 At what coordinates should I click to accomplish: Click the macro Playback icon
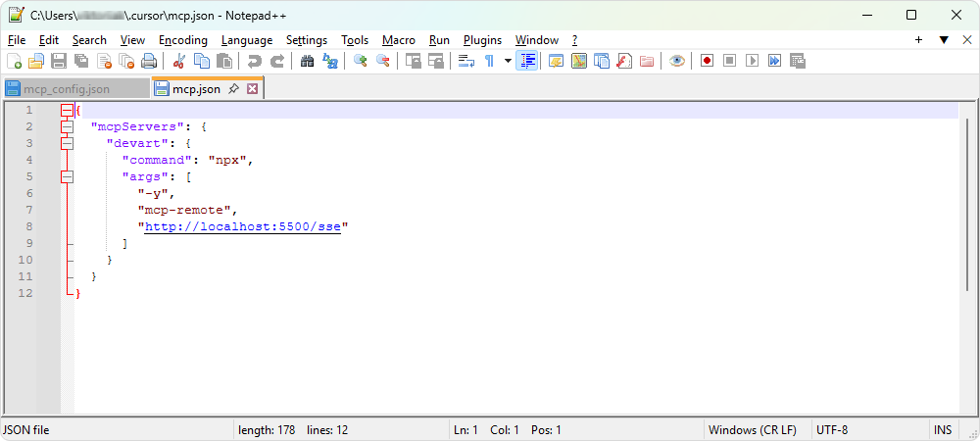752,61
